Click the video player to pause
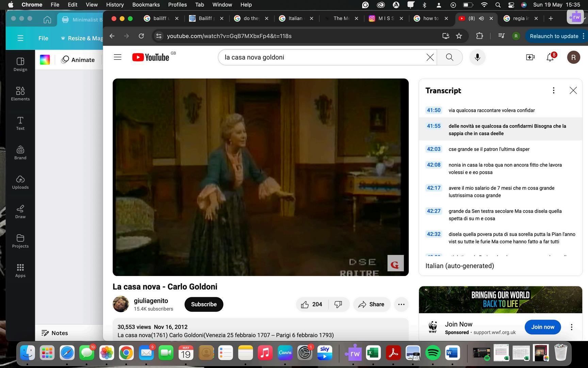 (261, 177)
